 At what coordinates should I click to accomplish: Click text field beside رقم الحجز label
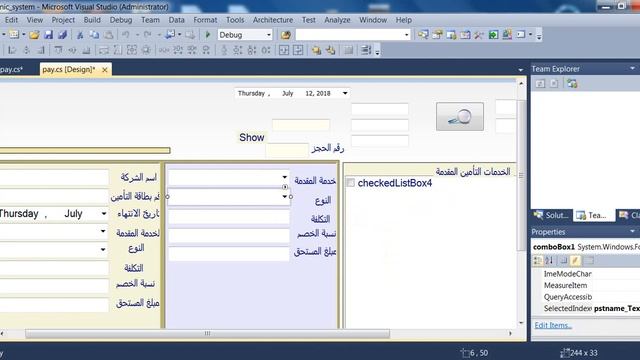point(287,150)
